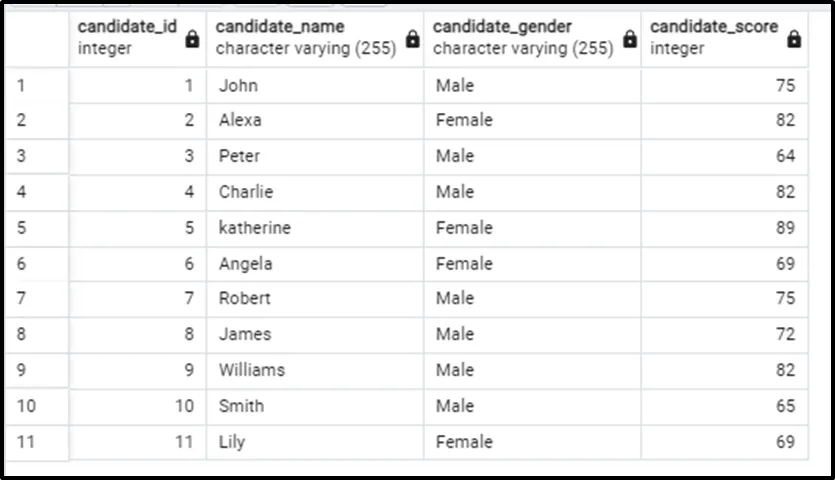The image size is (835, 480).
Task: Select row number 5 header
Action: click(36, 228)
